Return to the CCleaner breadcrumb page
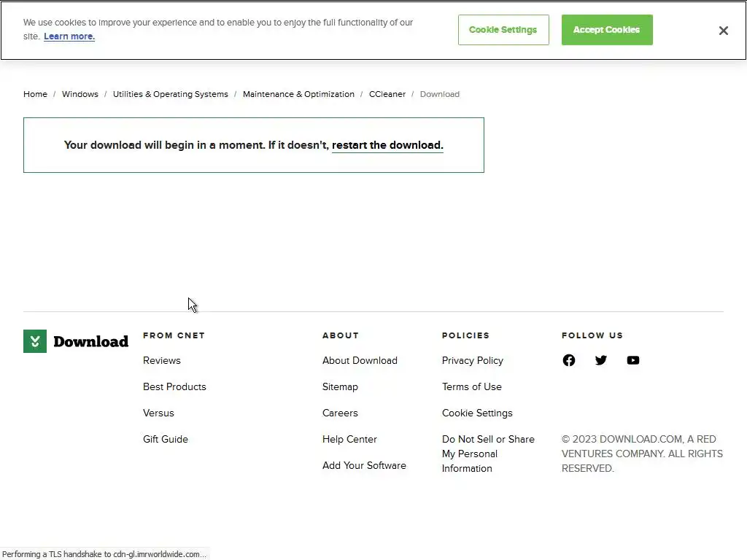 pos(387,94)
